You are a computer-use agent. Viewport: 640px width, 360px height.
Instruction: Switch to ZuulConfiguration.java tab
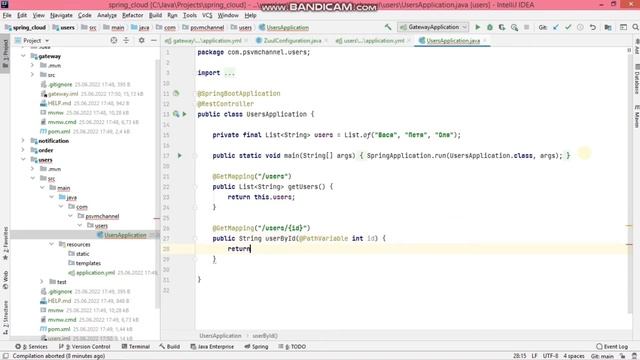click(292, 40)
